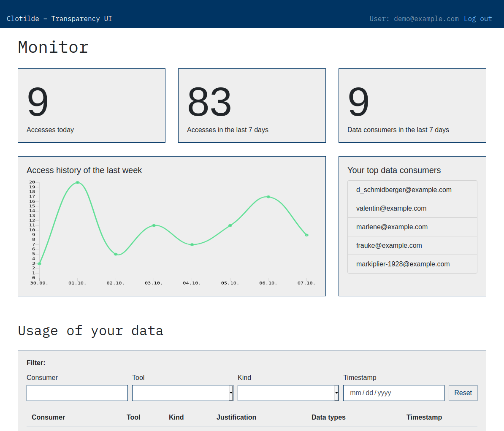The height and width of the screenshot is (431, 504).
Task: Click the 30.09. chart data point
Action: point(39,264)
